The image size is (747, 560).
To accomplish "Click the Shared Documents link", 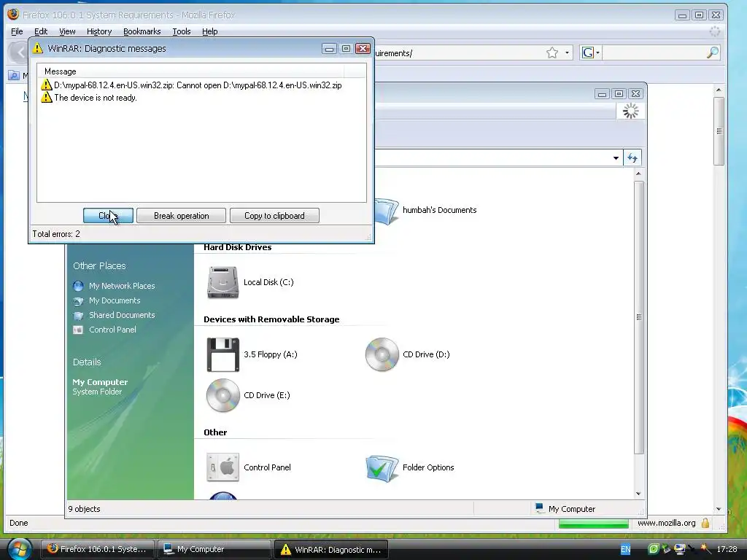I will click(122, 315).
